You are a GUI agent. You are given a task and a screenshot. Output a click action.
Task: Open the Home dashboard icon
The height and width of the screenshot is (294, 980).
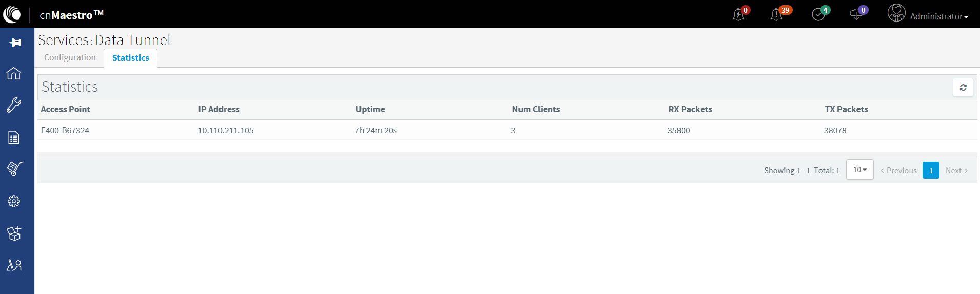[14, 73]
